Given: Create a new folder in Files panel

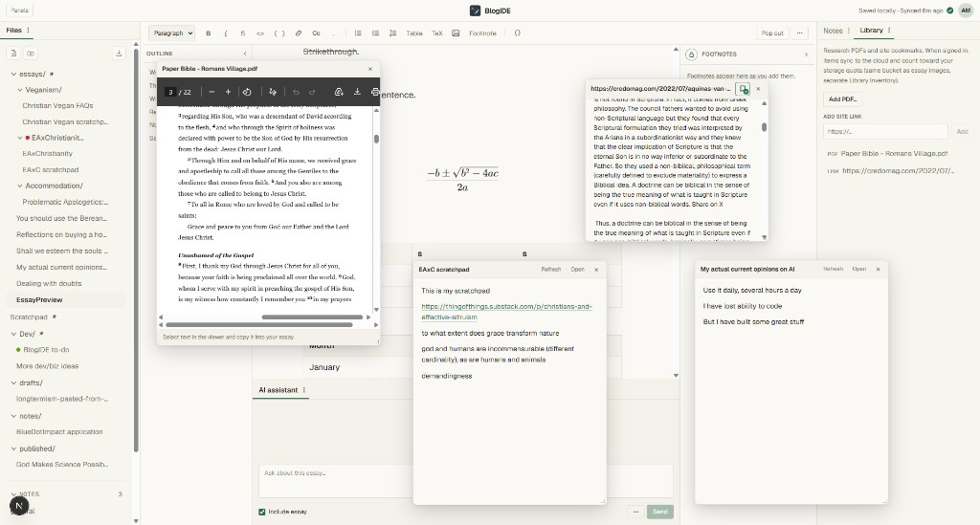Looking at the screenshot, I should pos(31,53).
